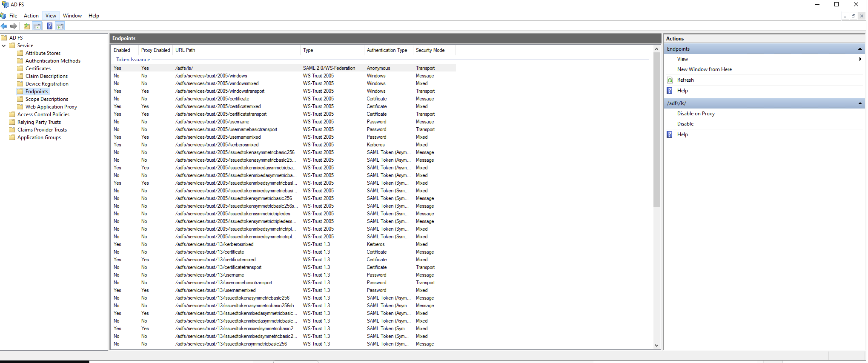Click the Claims Provider Trusts folder icon

(12, 130)
